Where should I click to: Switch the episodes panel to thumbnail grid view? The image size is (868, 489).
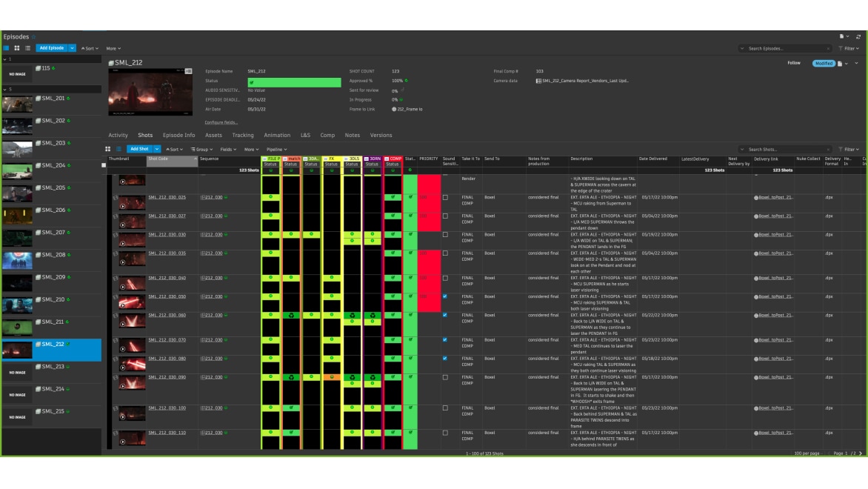[16, 48]
